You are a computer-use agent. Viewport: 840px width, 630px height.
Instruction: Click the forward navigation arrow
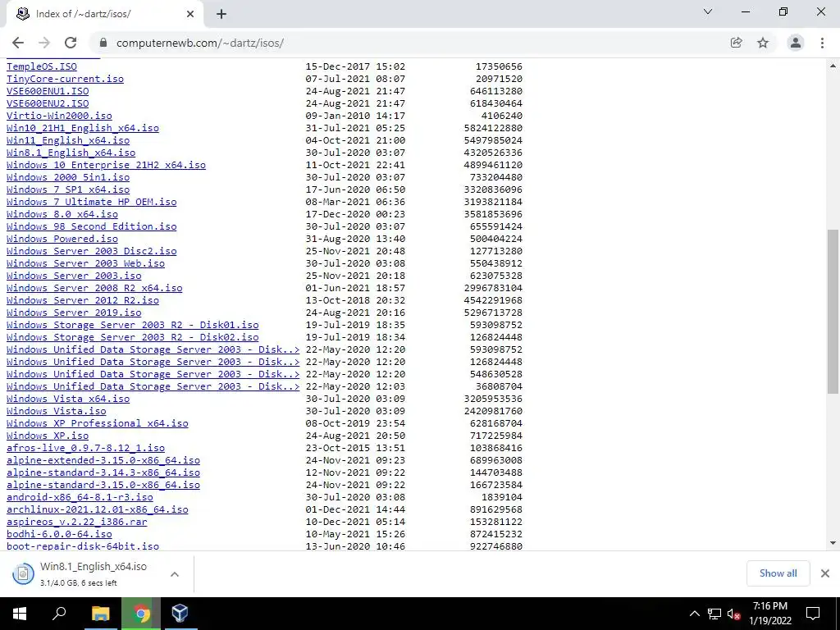[44, 43]
